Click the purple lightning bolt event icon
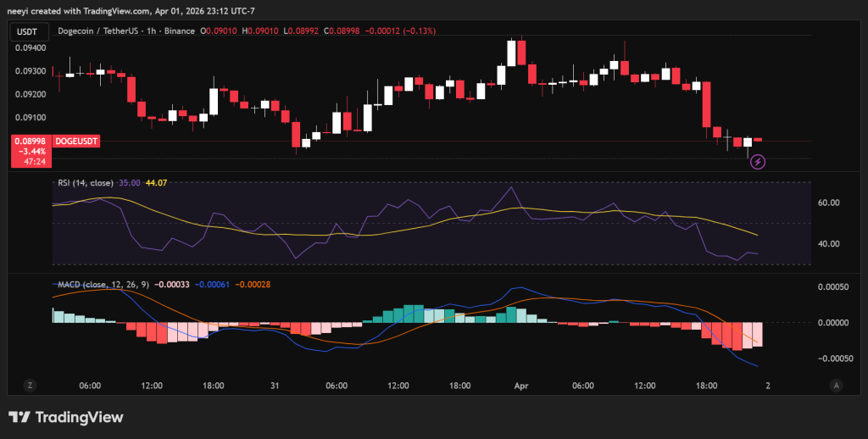This screenshot has height=439, width=868. pos(759,161)
